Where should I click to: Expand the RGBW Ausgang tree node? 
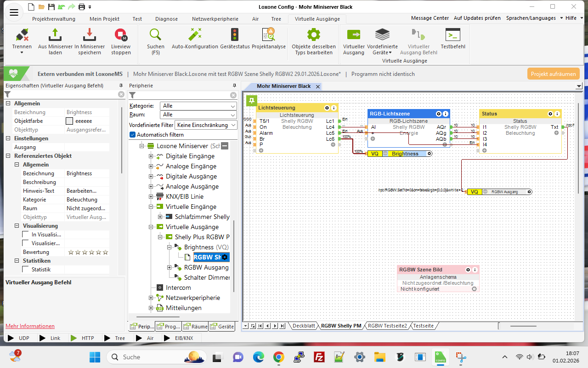point(169,268)
